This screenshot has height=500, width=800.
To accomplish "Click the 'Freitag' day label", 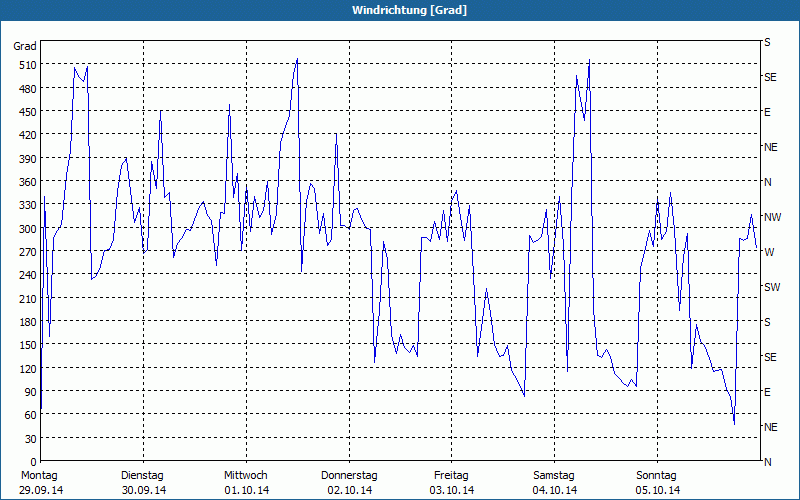I will [451, 476].
